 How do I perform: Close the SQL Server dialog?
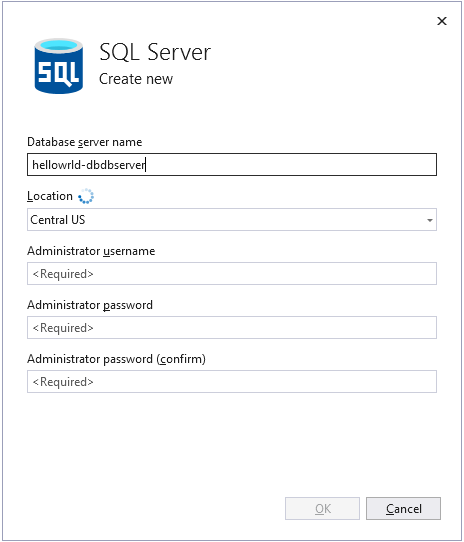[442, 21]
